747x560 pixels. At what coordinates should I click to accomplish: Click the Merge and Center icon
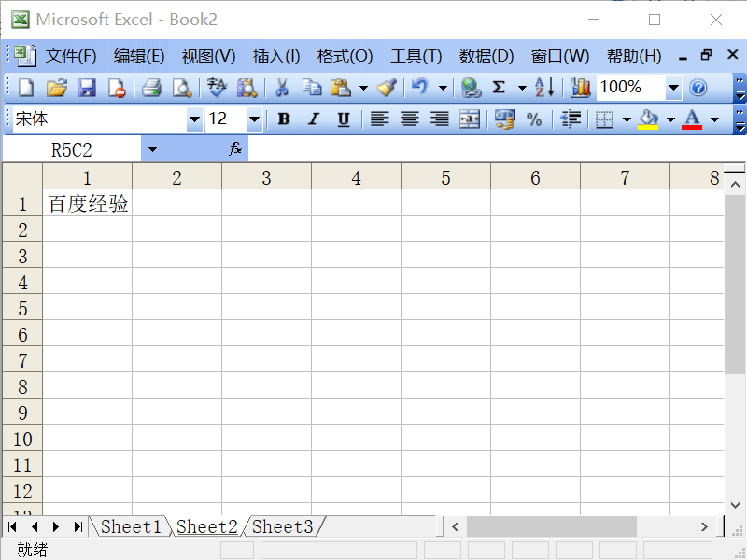coord(469,119)
